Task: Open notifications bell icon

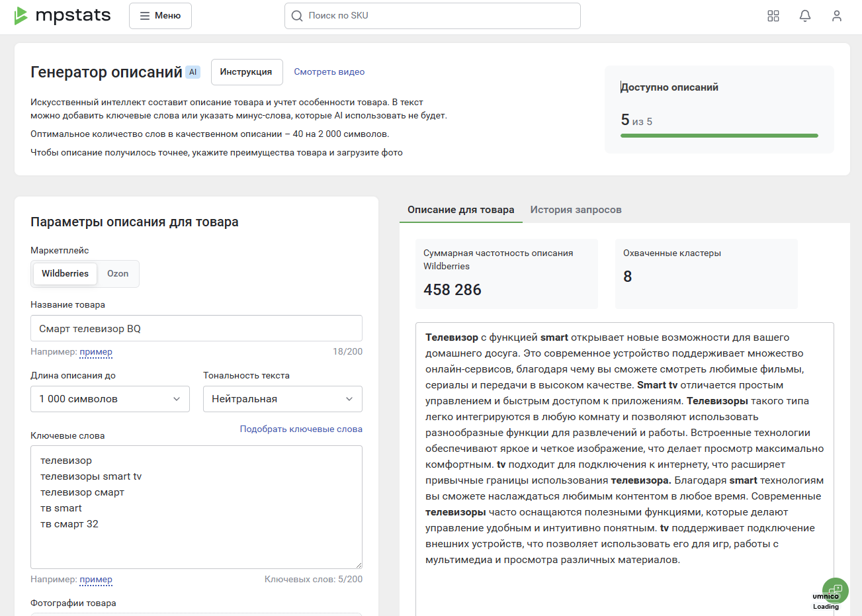Action: pos(805,16)
